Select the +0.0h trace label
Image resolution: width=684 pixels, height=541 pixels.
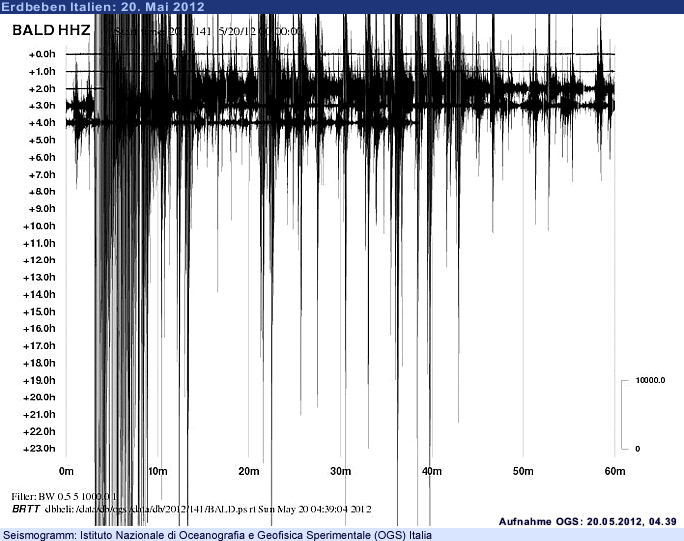(41, 54)
